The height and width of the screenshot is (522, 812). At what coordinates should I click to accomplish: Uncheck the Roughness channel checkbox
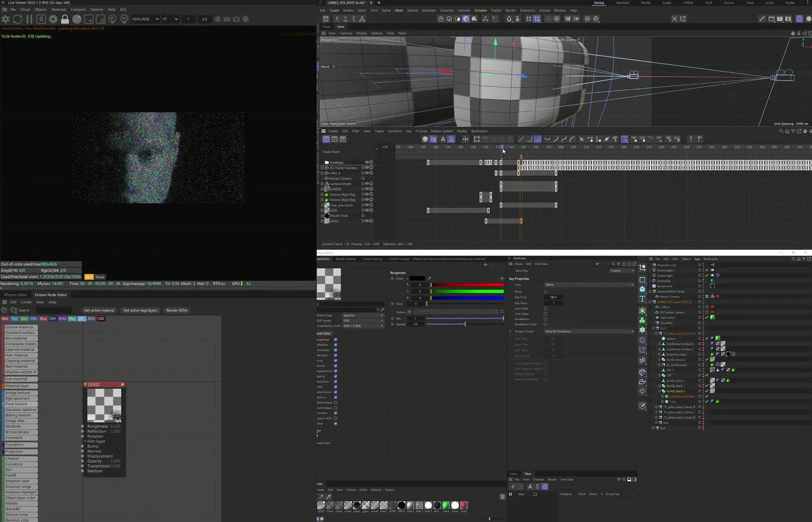[335, 339]
